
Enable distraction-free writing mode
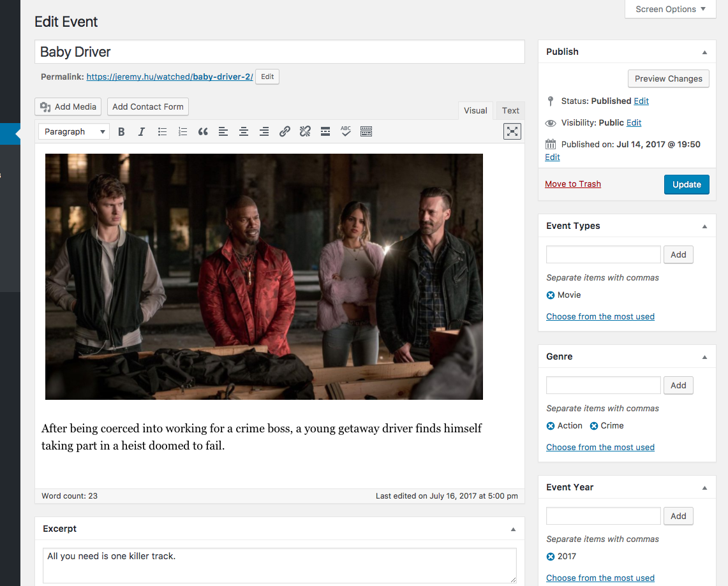pyautogui.click(x=512, y=131)
